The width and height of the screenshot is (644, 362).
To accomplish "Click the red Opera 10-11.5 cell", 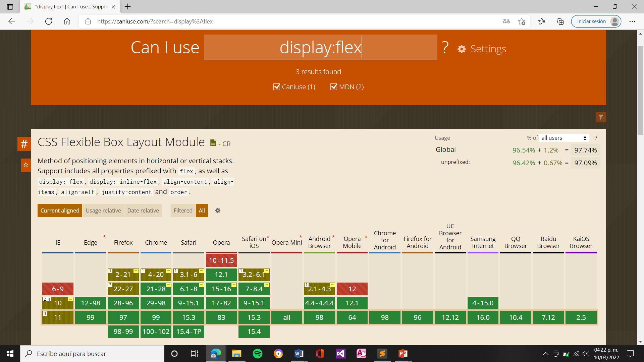I will click(x=221, y=260).
